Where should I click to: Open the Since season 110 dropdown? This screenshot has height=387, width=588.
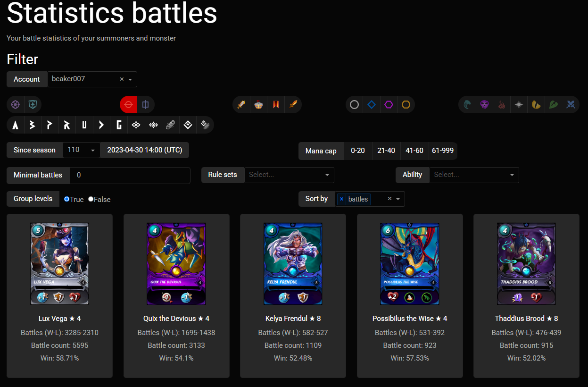click(81, 150)
